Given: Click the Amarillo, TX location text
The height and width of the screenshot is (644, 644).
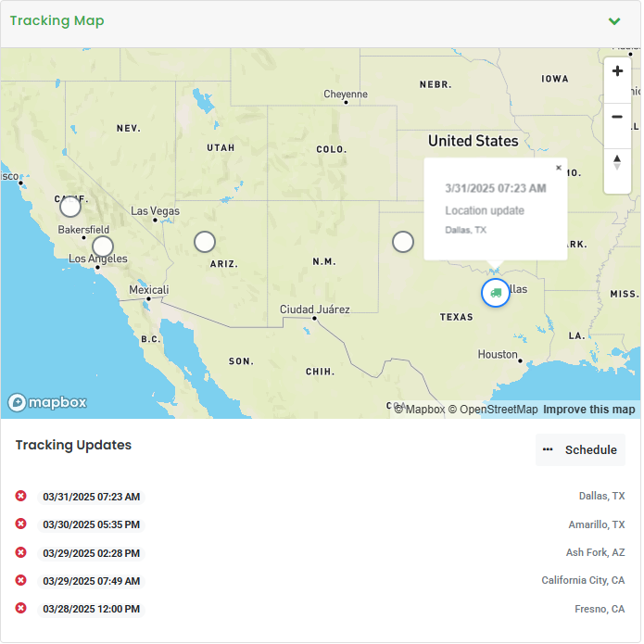Looking at the screenshot, I should coord(597,524).
